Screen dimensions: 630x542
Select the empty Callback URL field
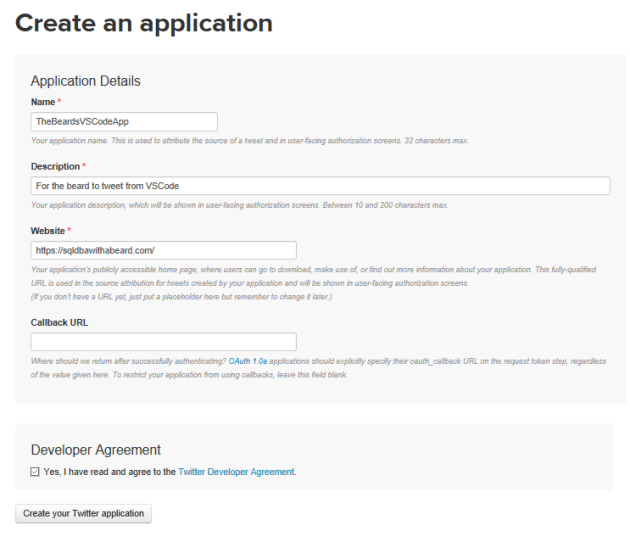[x=163, y=341]
